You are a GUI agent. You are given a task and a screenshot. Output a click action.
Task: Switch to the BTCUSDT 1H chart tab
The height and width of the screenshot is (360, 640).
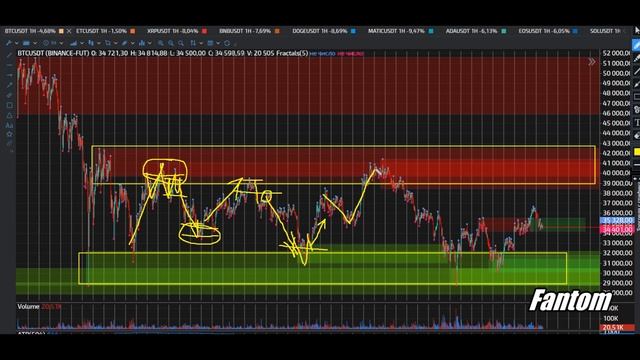(30, 31)
